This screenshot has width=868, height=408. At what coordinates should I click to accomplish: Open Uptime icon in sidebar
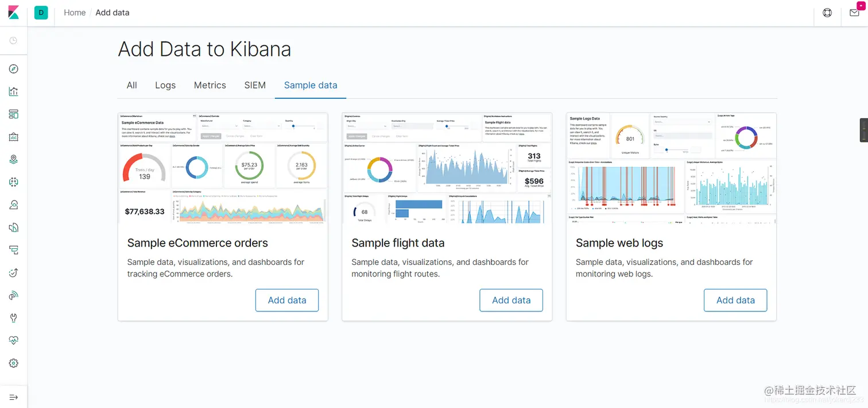point(14,273)
